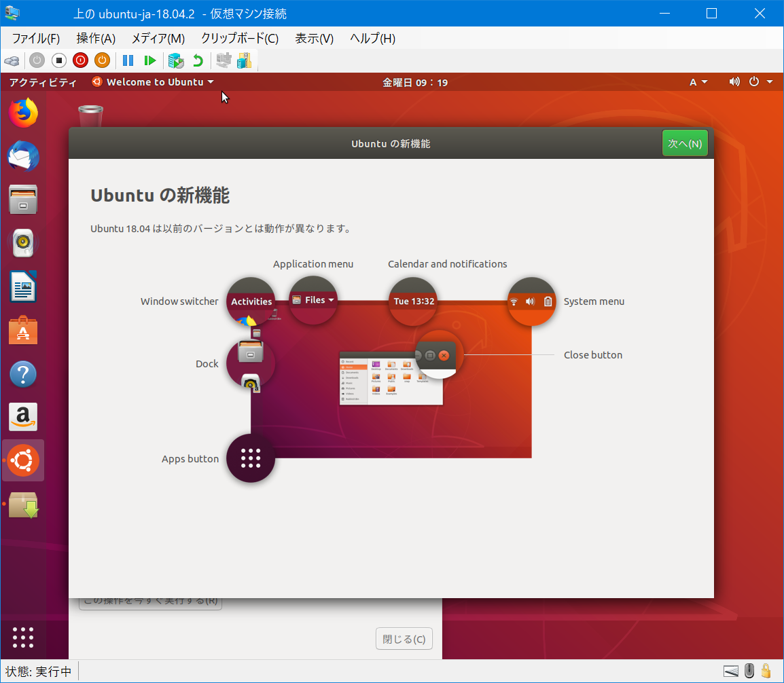This screenshot has height=683, width=784.
Task: Stop the virtual machine
Action: [x=59, y=60]
